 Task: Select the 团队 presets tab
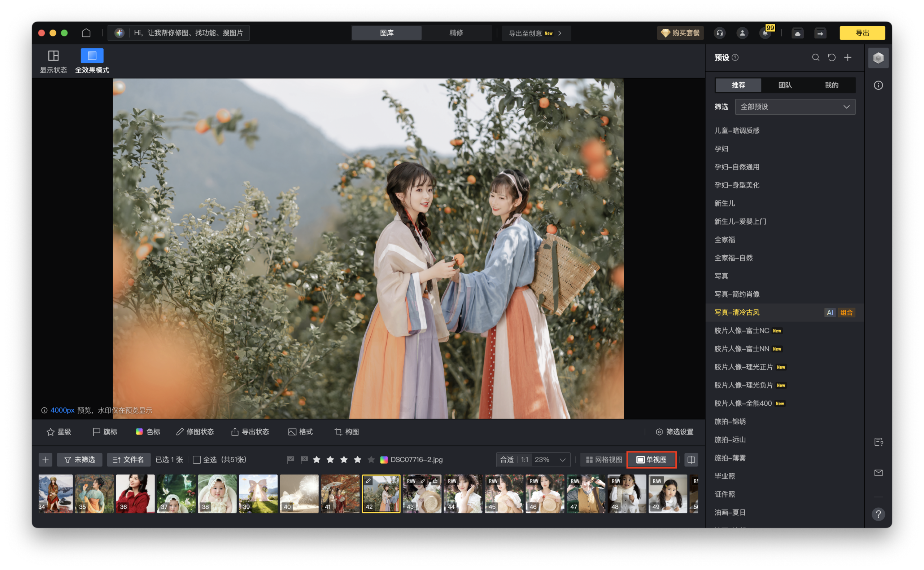(785, 85)
